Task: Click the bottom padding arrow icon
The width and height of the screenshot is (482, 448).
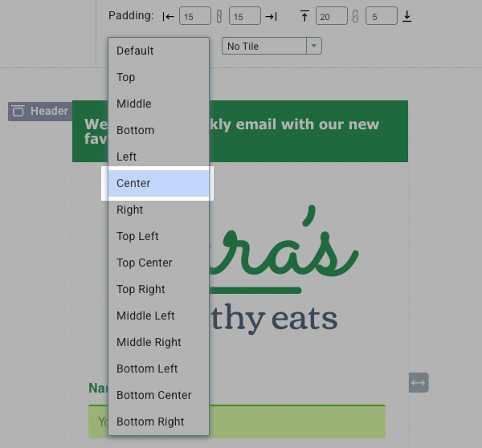Action: click(407, 16)
